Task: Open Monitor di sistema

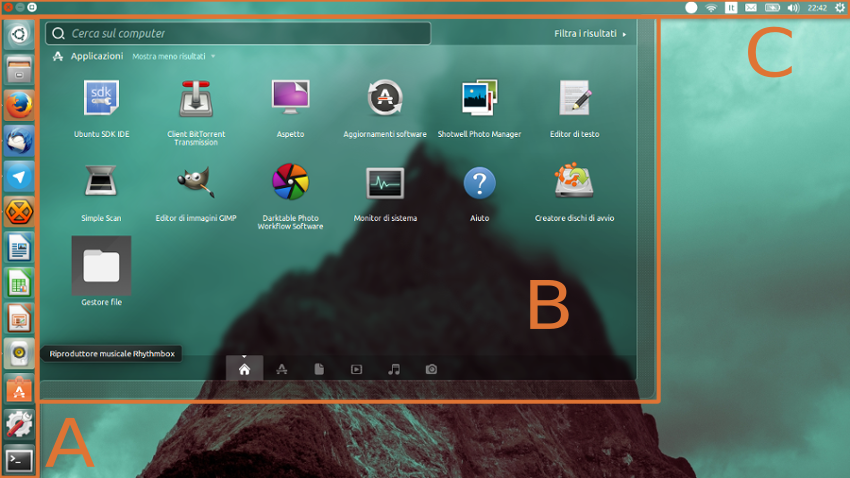Action: pos(385,182)
